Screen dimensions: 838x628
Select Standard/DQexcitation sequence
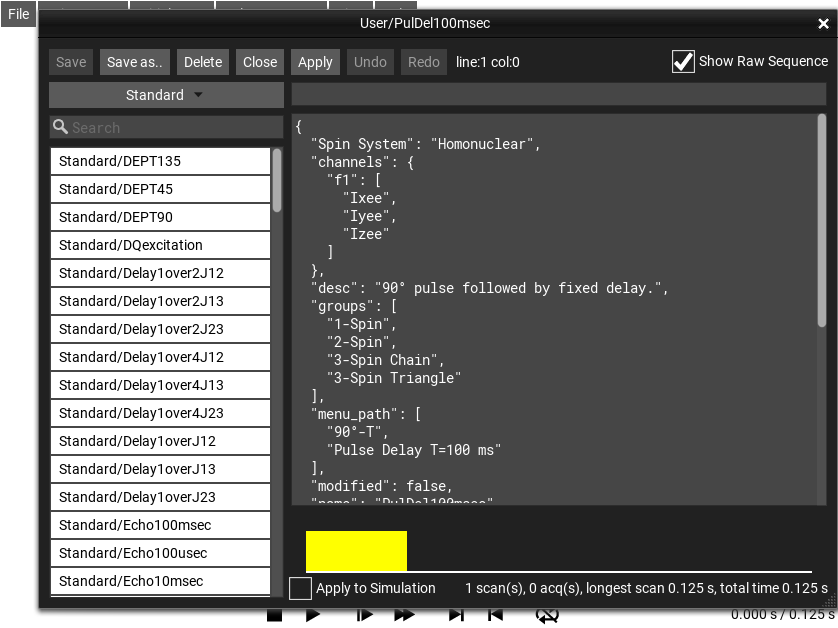coord(160,245)
